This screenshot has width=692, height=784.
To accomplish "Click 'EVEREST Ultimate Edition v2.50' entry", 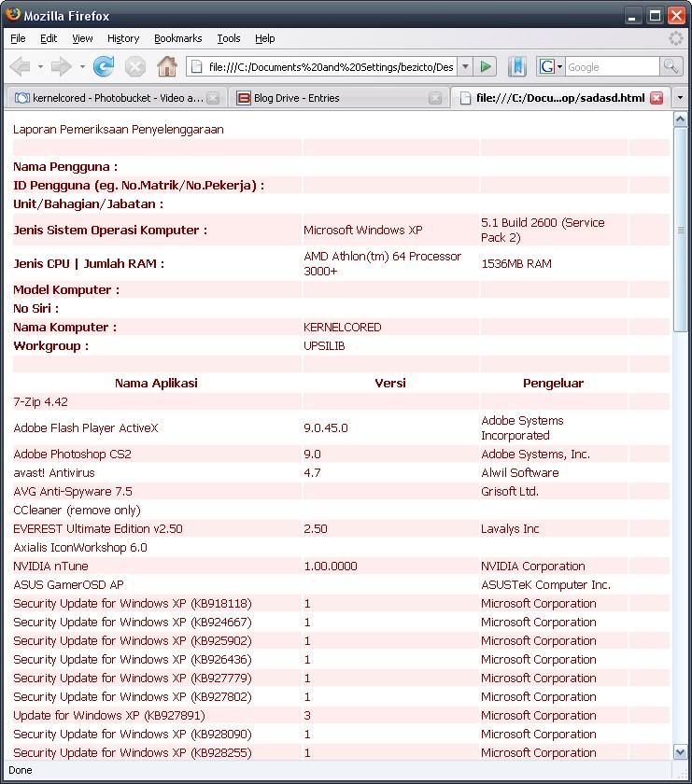I will pyautogui.click(x=97, y=529).
